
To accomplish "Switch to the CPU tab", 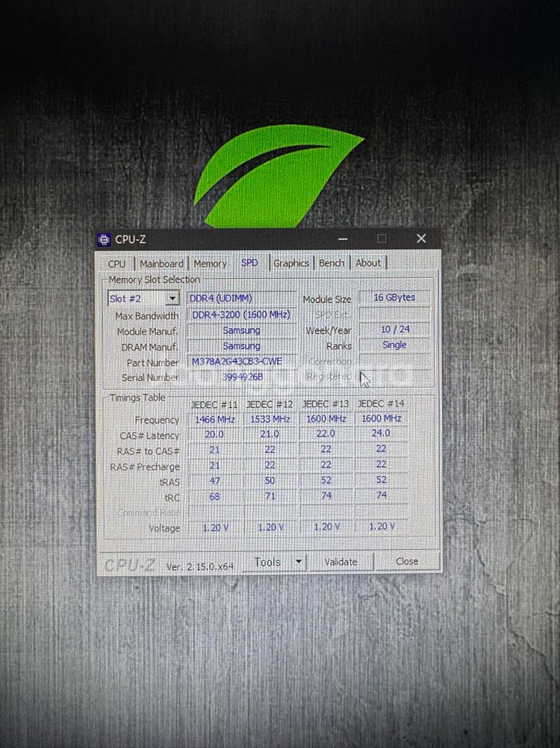I will click(116, 264).
